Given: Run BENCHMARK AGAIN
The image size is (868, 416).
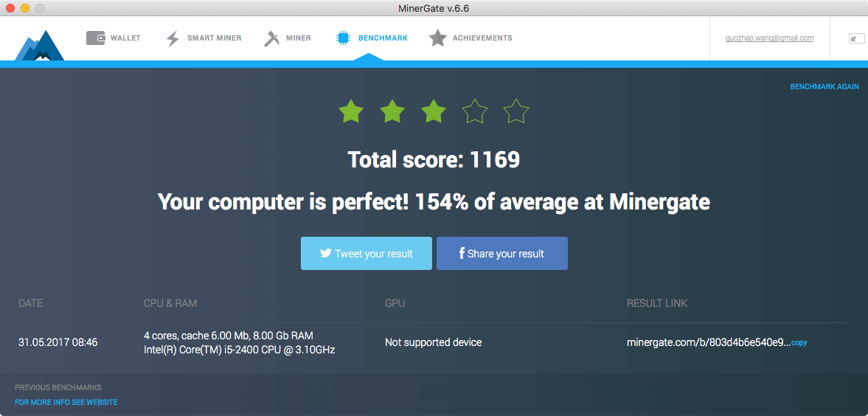Looking at the screenshot, I should coord(824,87).
